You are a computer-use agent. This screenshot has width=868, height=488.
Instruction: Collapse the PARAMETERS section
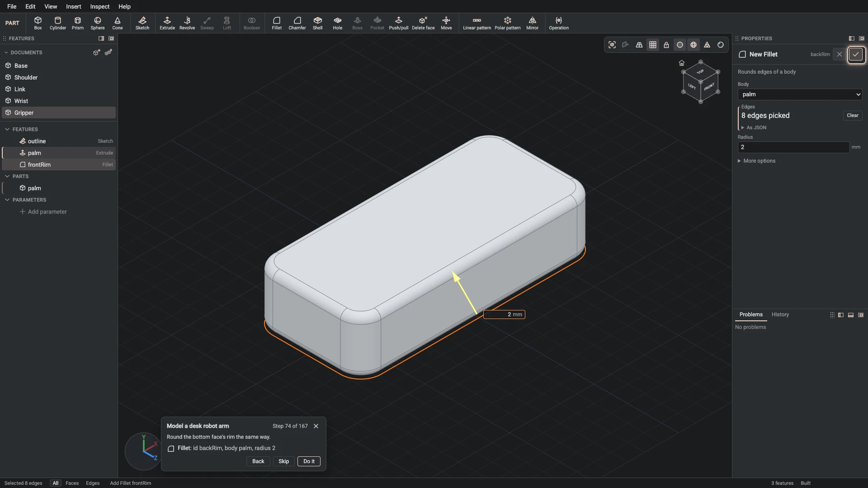tap(7, 200)
